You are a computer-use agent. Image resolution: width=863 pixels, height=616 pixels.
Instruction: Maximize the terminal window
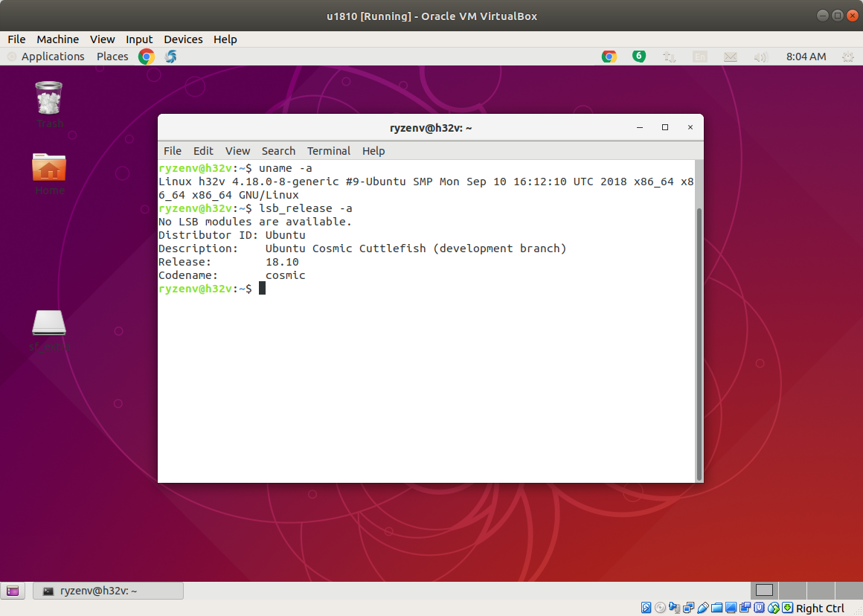tap(665, 127)
